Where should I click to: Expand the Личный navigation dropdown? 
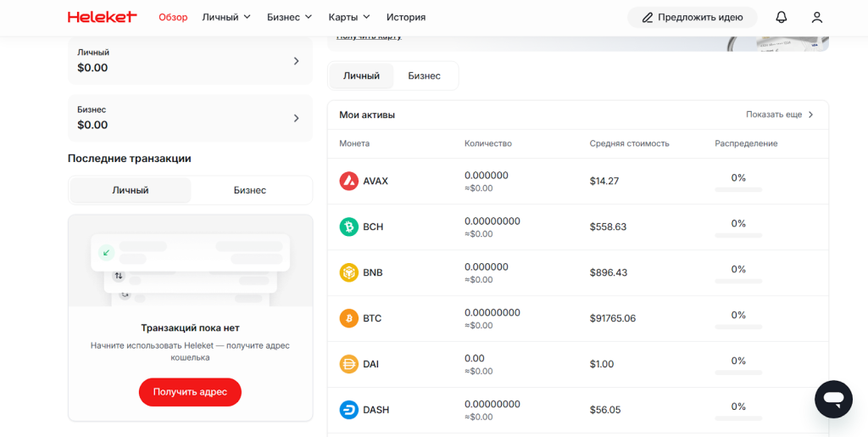tap(226, 17)
